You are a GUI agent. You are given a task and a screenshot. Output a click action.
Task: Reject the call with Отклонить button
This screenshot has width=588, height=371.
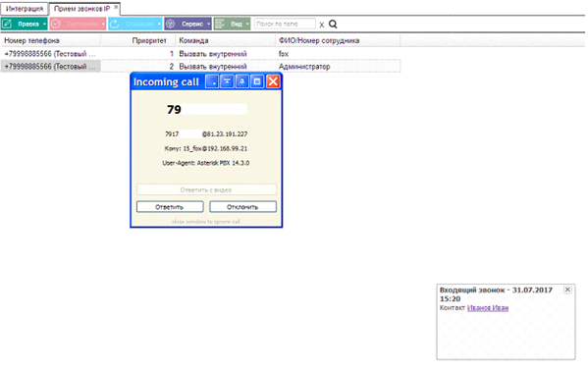click(242, 207)
